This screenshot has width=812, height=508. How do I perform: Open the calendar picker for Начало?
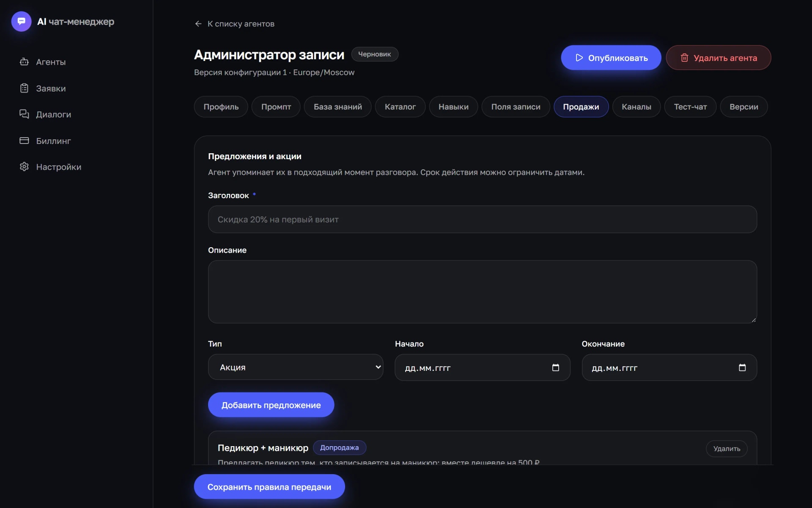pyautogui.click(x=556, y=367)
